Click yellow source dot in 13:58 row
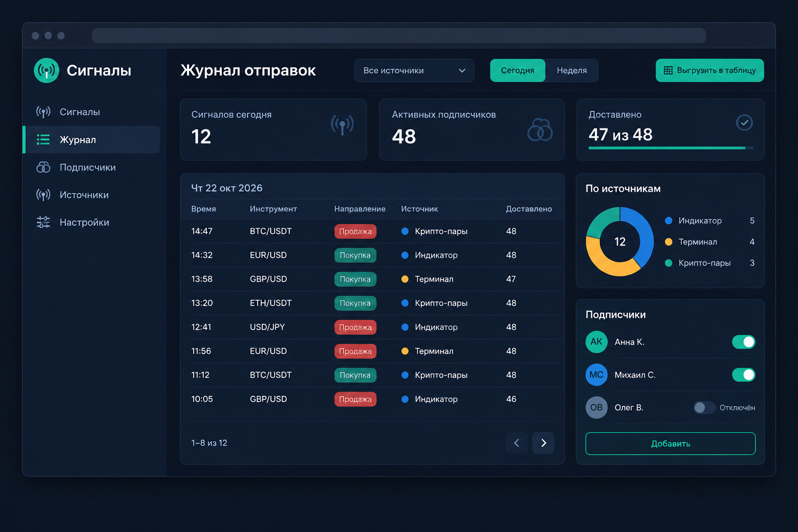Viewport: 798px width, 532px height. point(405,279)
